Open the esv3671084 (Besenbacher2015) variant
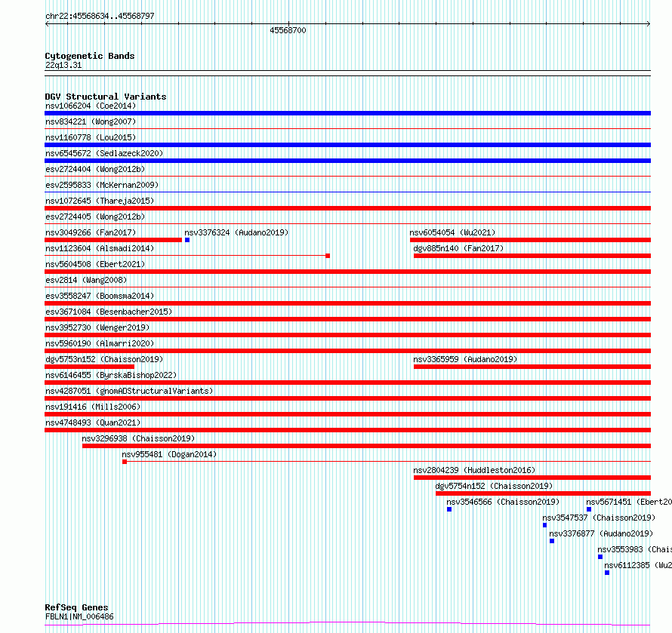 point(109,312)
